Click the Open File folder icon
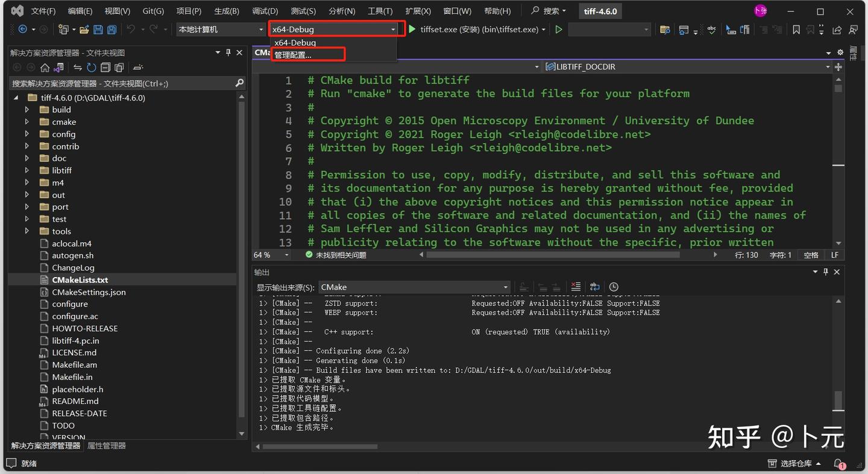 tap(84, 30)
